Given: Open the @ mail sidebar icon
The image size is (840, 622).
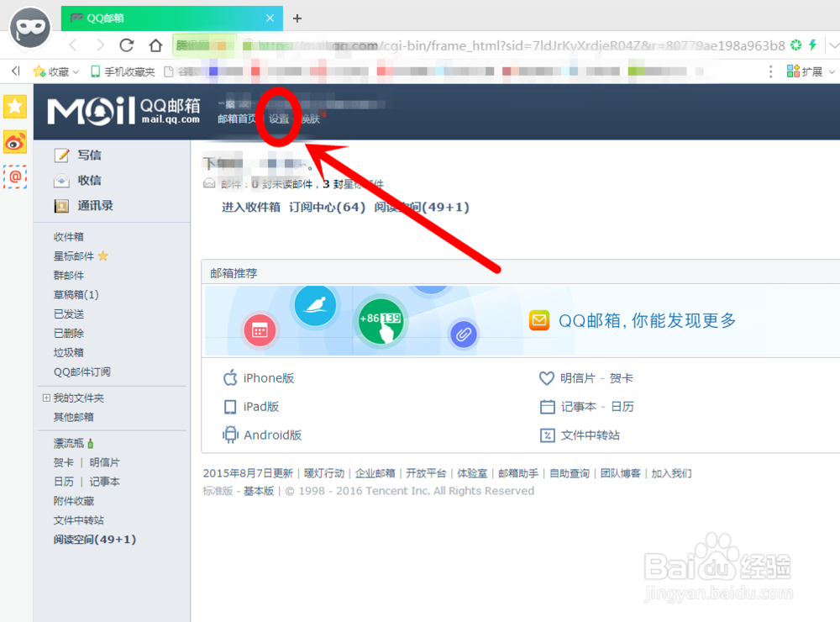Looking at the screenshot, I should pyautogui.click(x=15, y=177).
